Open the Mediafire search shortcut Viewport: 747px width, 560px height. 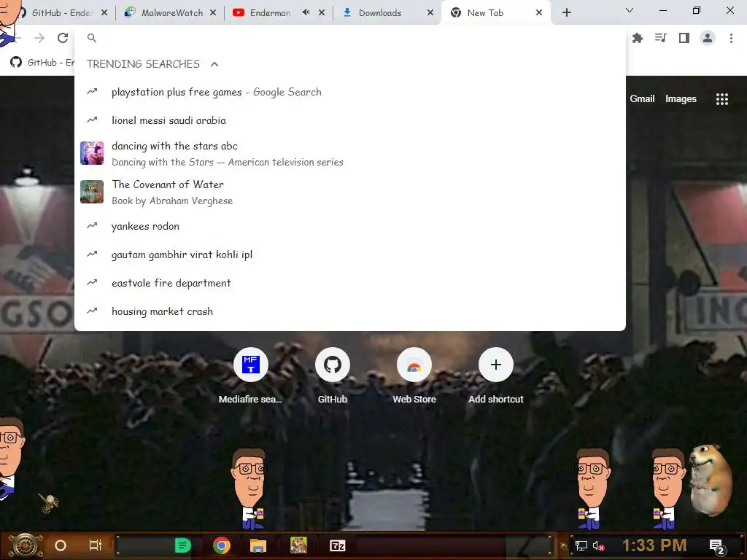click(x=251, y=376)
